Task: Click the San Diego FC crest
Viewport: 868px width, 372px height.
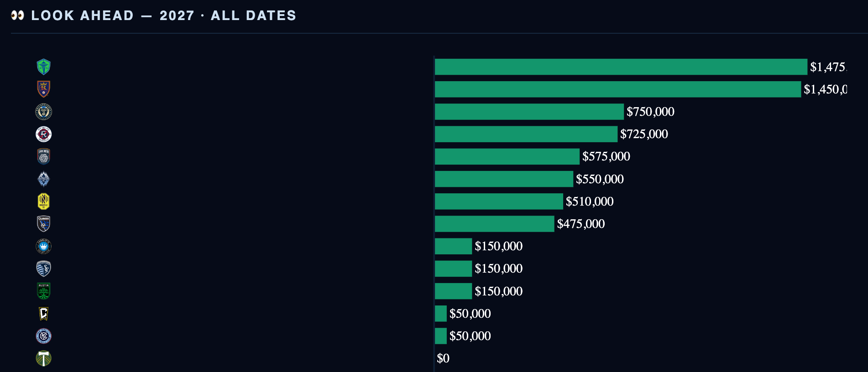Action: tap(43, 156)
